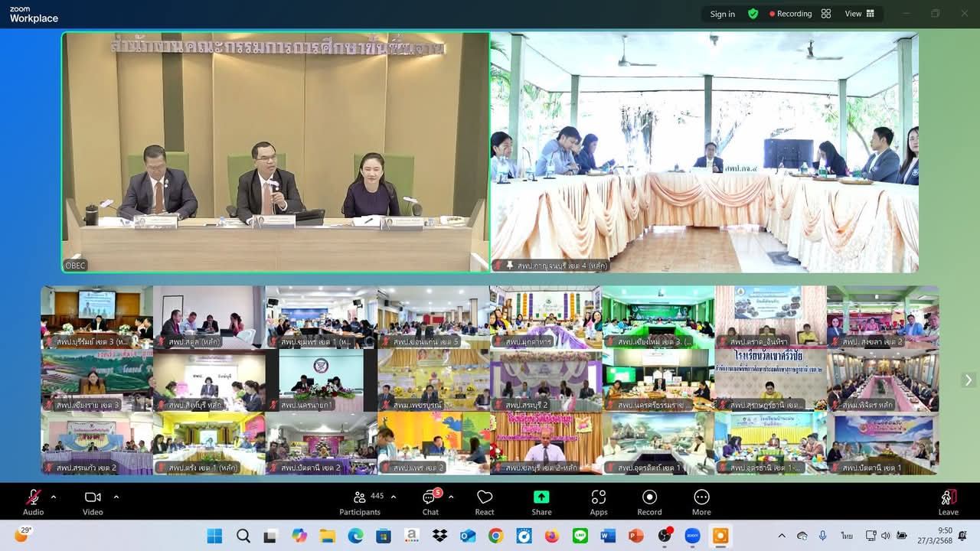
Task: Click Leave to exit the meeting
Action: [x=948, y=502]
